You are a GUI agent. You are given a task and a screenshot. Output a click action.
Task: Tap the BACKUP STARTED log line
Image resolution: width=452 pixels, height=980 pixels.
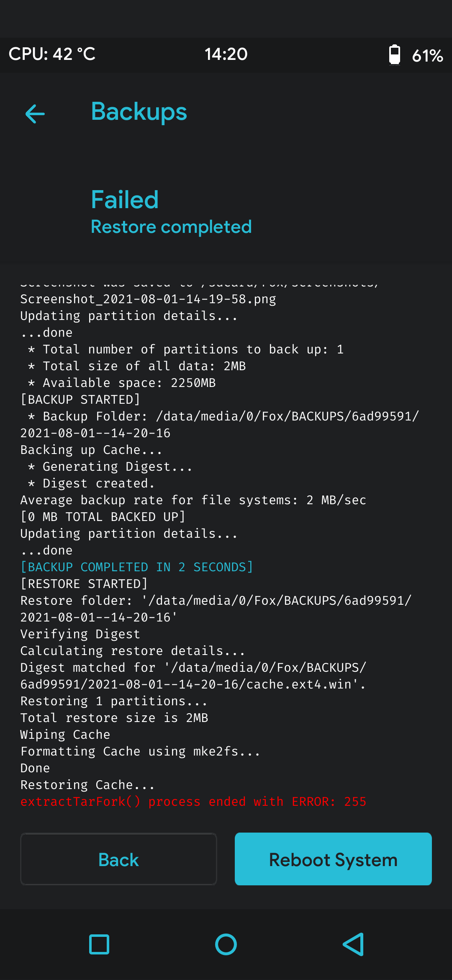80,400
